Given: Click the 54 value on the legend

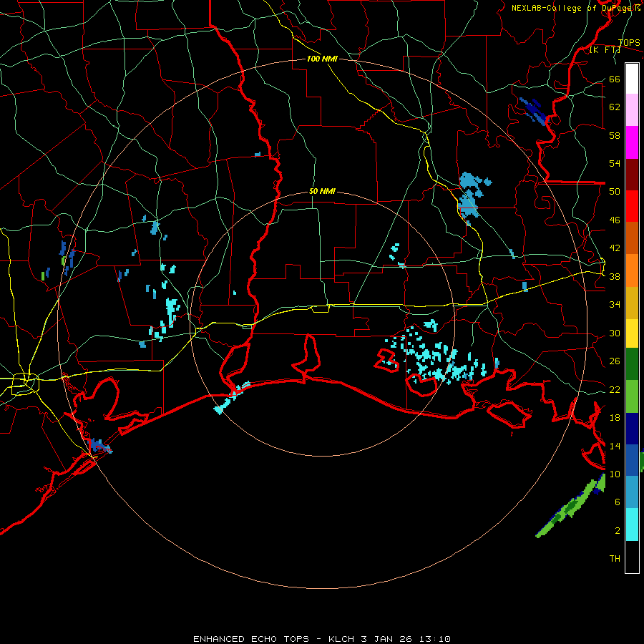Looking at the screenshot, I should pos(615,163).
